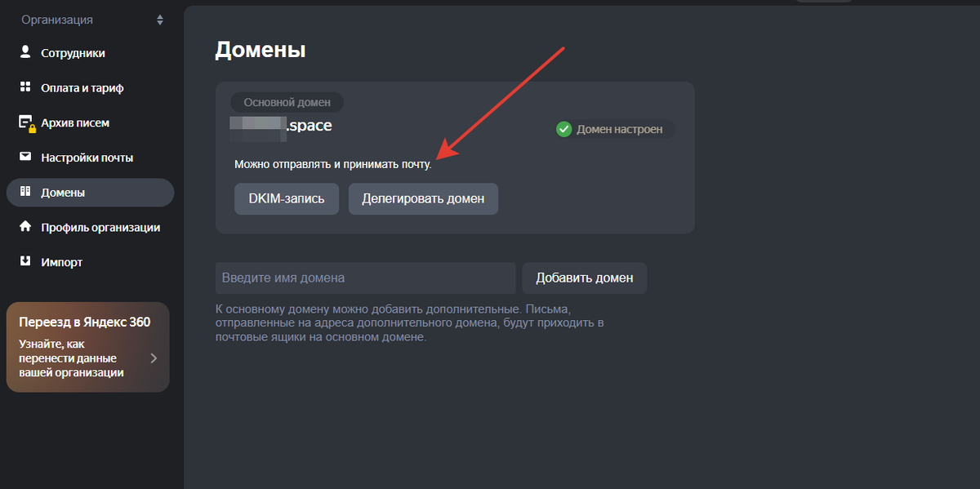Click the domains icon in sidebar

25,192
